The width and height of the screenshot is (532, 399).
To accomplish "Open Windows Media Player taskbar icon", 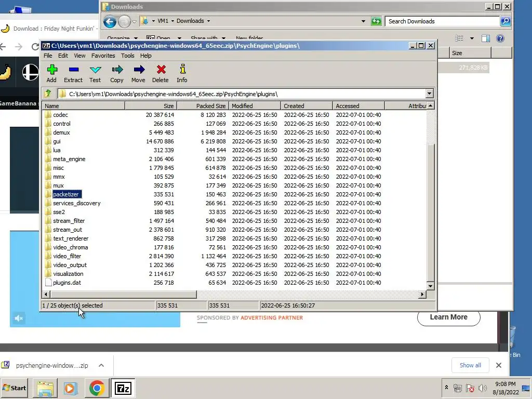I will coord(71,388).
